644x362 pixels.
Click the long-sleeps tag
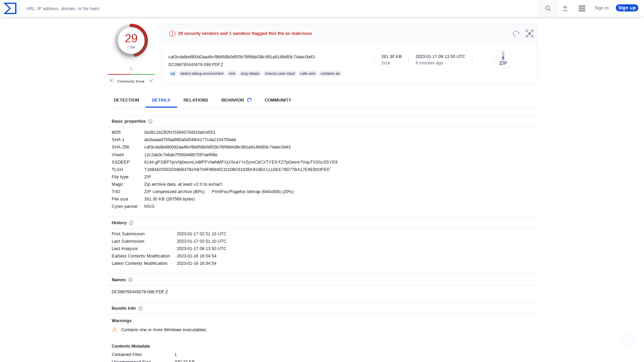tap(250, 74)
